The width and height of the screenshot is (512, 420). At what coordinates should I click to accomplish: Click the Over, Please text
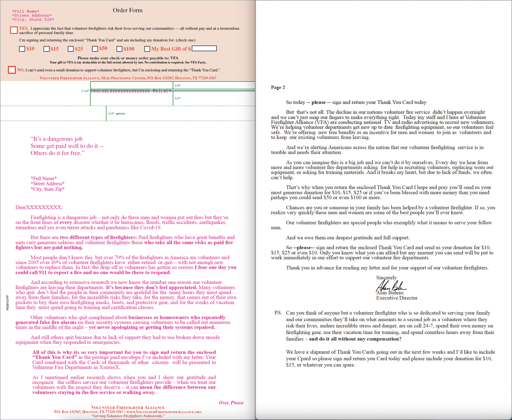point(231,403)
